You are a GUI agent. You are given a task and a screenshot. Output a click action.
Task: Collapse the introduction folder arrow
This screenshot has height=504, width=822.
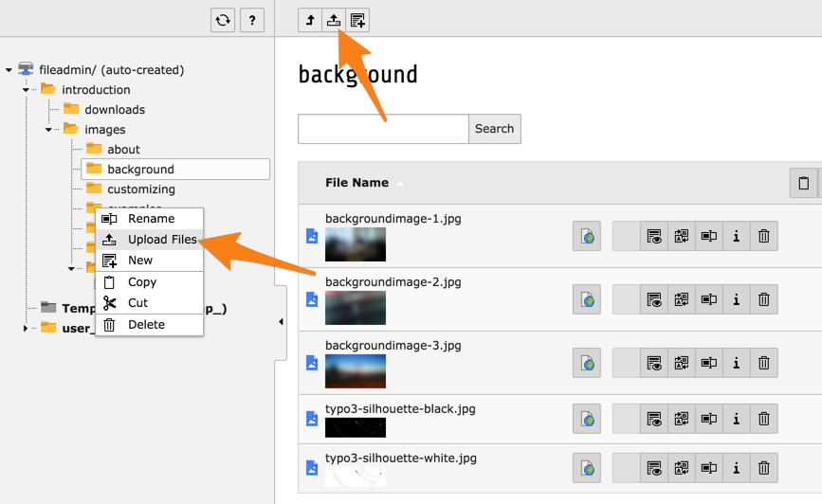26,90
